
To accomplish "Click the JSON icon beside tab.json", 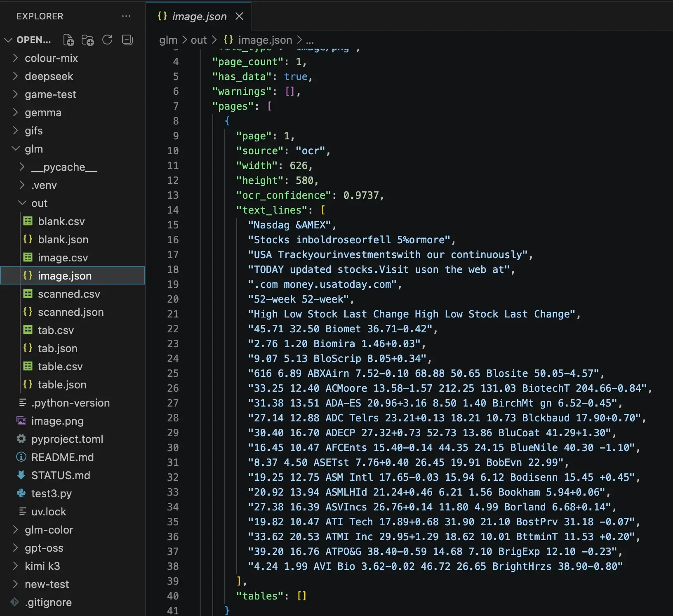I will click(x=28, y=348).
